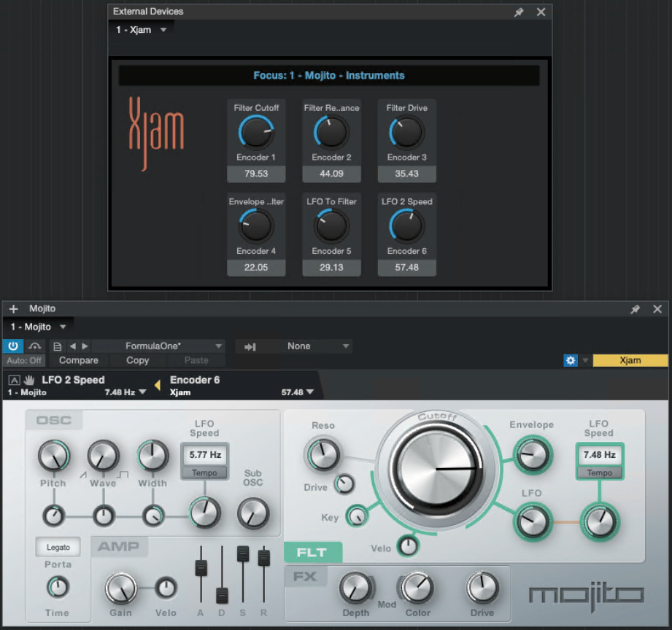The width and height of the screenshot is (672, 630).
Task: Toggle the Tempo button under 5.77 Hz
Action: [x=204, y=472]
